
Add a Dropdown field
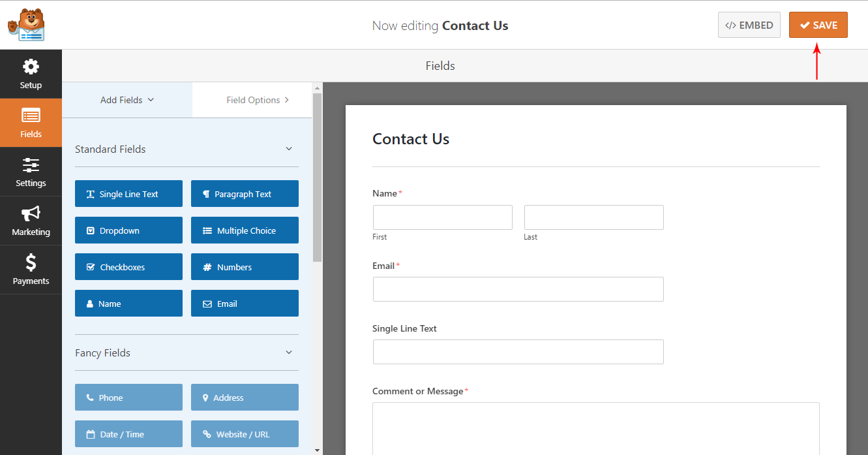click(x=128, y=230)
